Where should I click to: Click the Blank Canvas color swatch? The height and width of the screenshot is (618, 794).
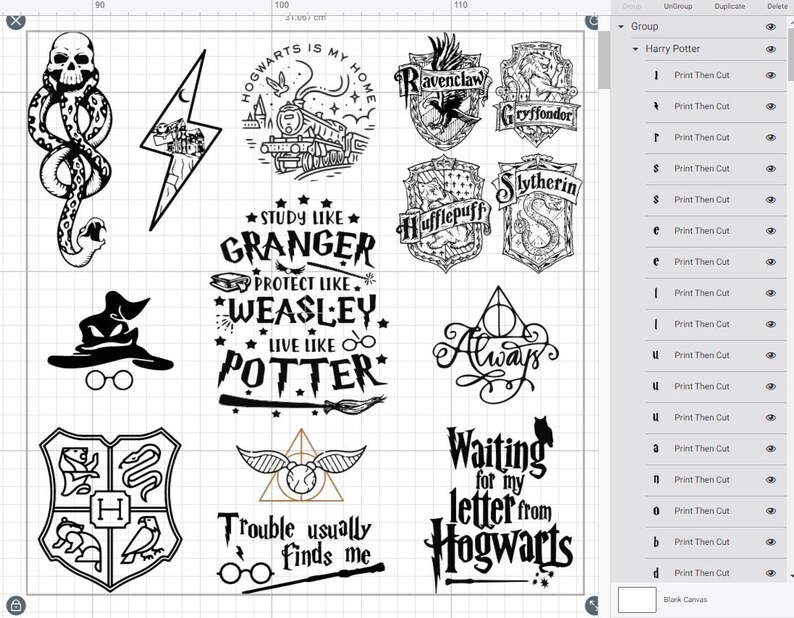[637, 600]
